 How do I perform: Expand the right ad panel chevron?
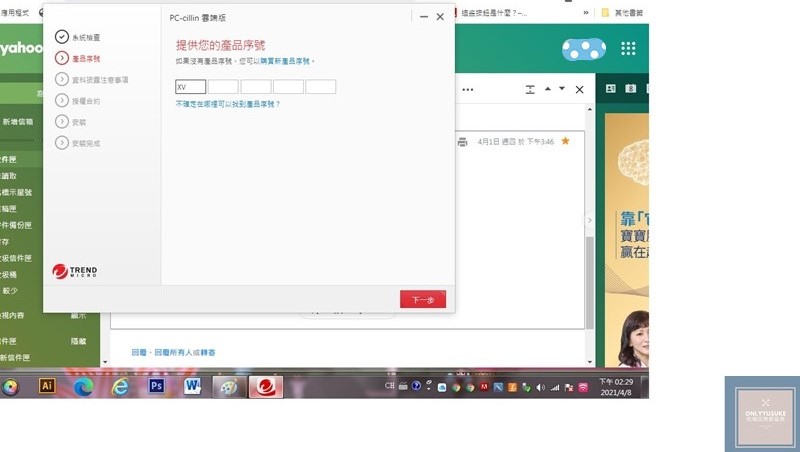coord(589,220)
